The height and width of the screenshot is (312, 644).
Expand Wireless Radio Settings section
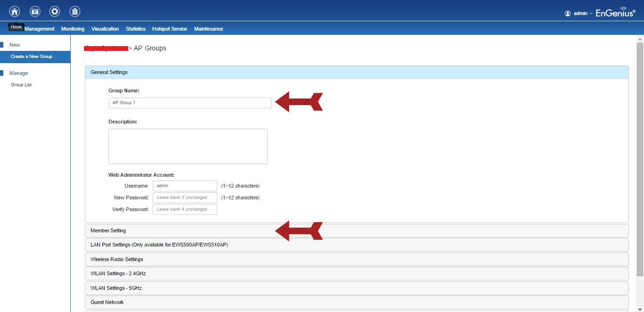[x=117, y=259]
